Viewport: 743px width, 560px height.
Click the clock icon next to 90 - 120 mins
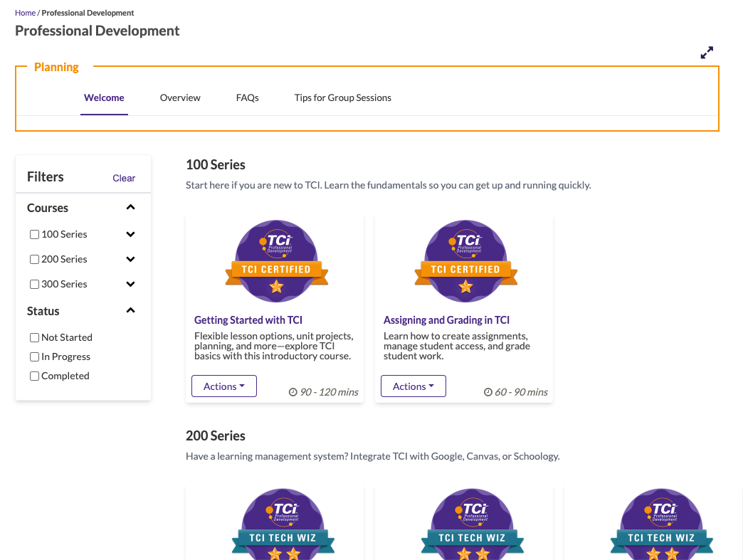(x=293, y=392)
